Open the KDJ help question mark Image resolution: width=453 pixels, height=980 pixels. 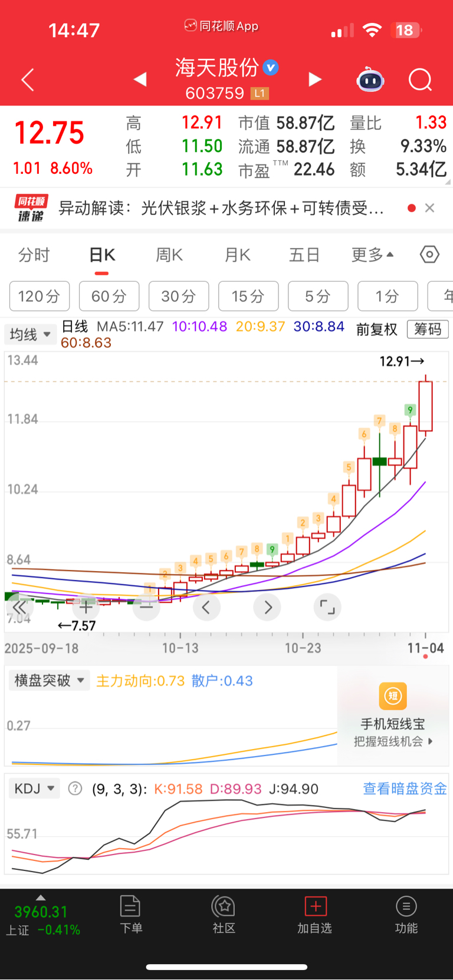click(x=75, y=788)
